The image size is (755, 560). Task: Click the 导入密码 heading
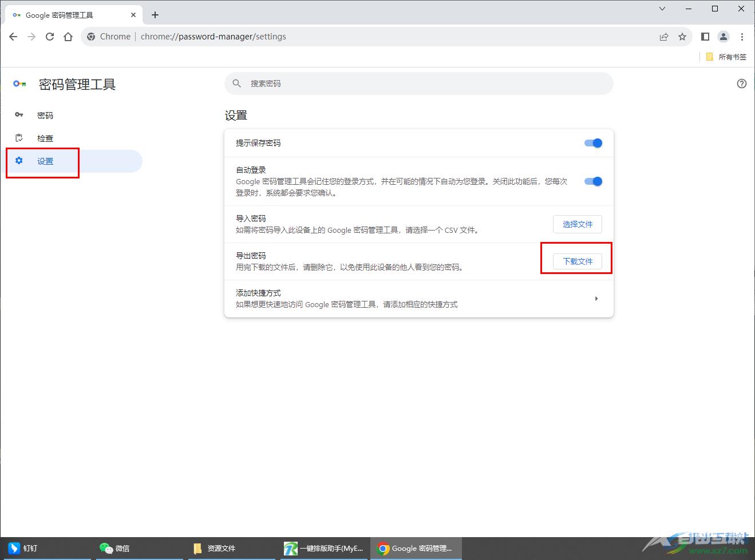pyautogui.click(x=251, y=219)
